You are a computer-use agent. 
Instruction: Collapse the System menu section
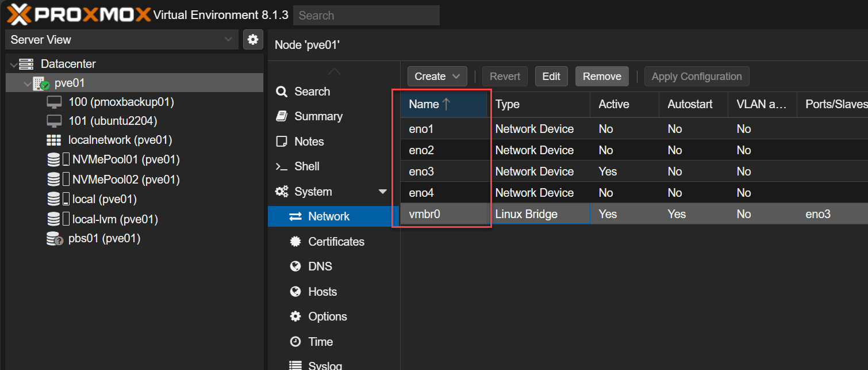click(x=383, y=192)
